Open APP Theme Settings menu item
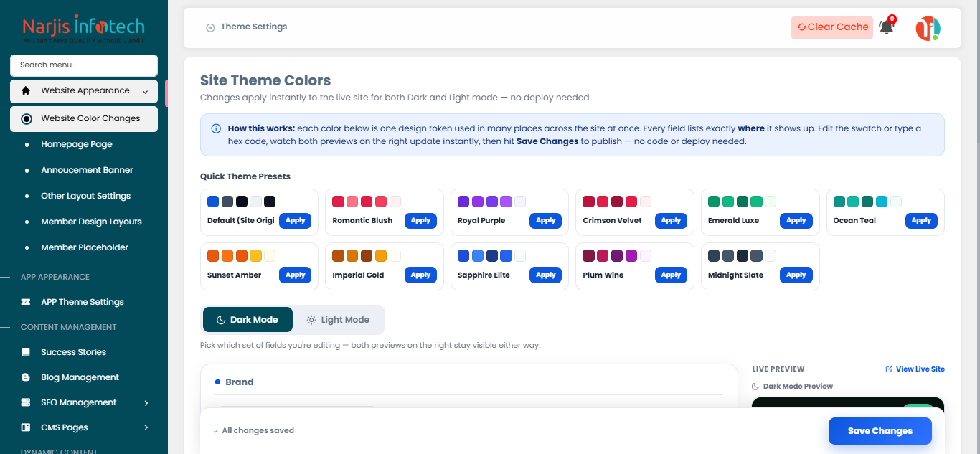 click(83, 302)
